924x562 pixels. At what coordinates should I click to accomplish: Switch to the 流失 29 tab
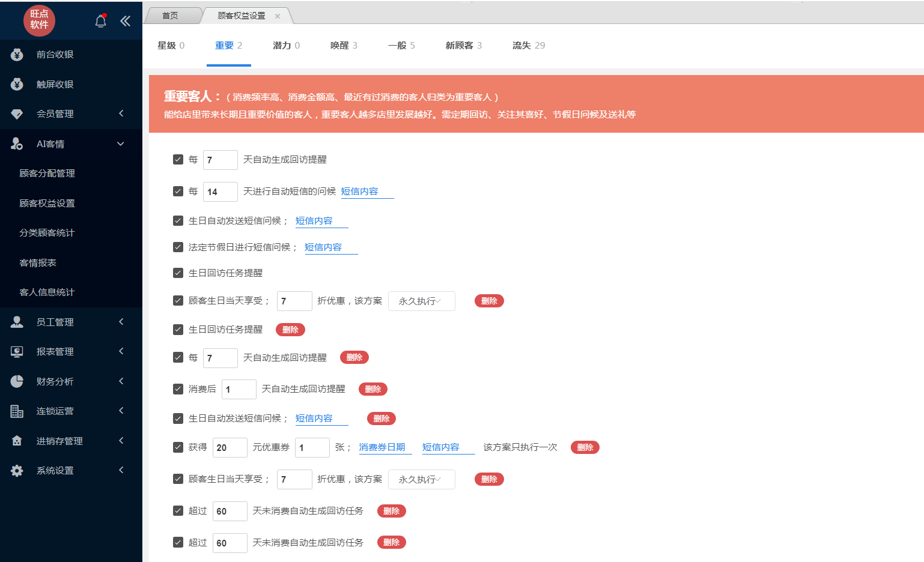pos(529,46)
